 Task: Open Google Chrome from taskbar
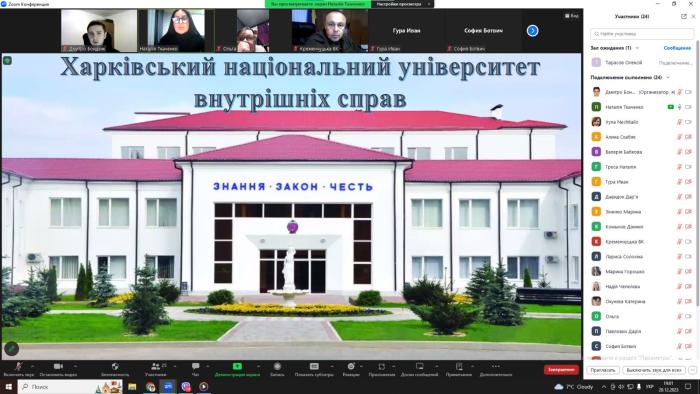click(x=150, y=386)
